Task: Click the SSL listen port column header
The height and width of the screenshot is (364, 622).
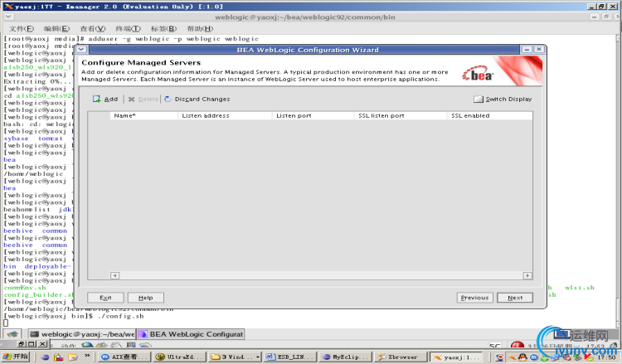Action: [401, 115]
